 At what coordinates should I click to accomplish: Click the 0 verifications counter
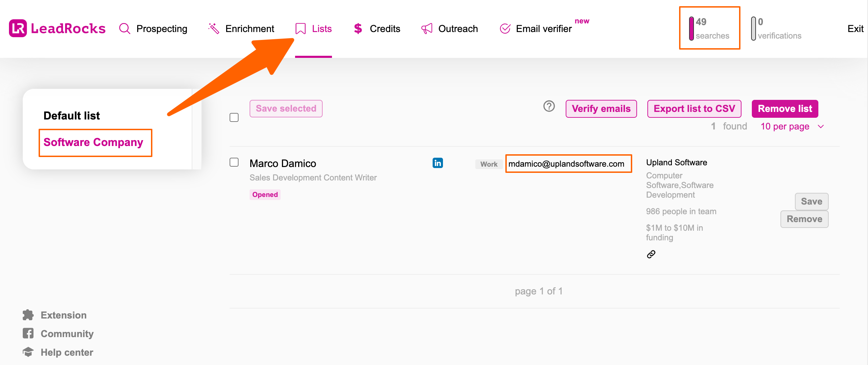click(x=776, y=28)
